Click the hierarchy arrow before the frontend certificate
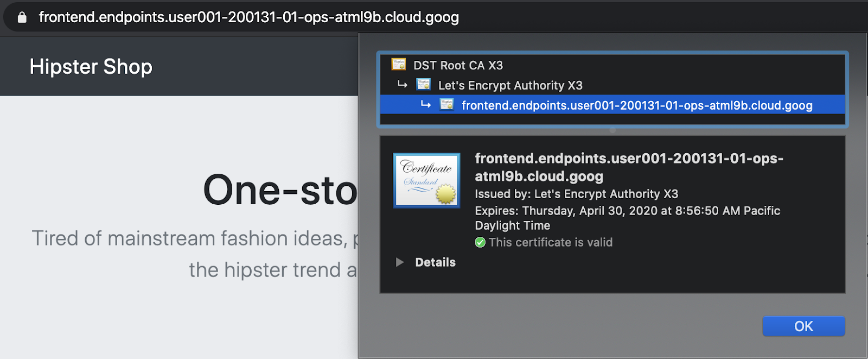The height and width of the screenshot is (359, 868). [x=426, y=105]
